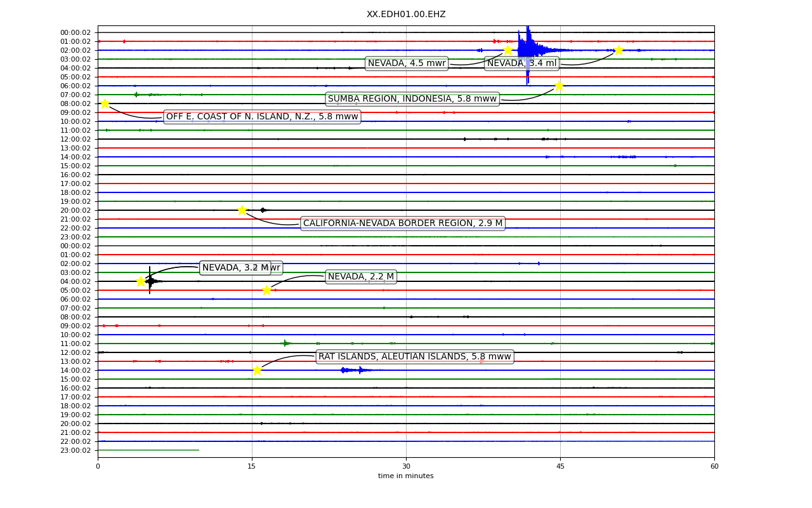This screenshot has height=508, width=812.
Task: Click the 'time in minutes' axis label
Action: (406, 476)
